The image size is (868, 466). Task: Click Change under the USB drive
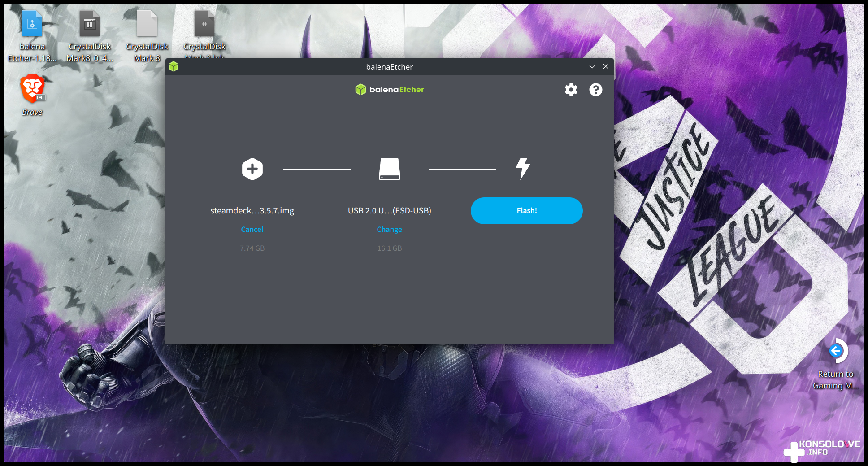tap(389, 229)
